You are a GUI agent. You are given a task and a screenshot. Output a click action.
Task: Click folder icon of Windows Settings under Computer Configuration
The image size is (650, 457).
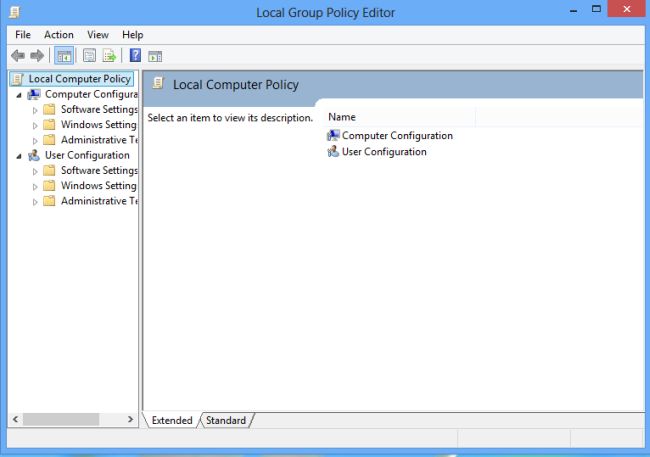tap(49, 124)
